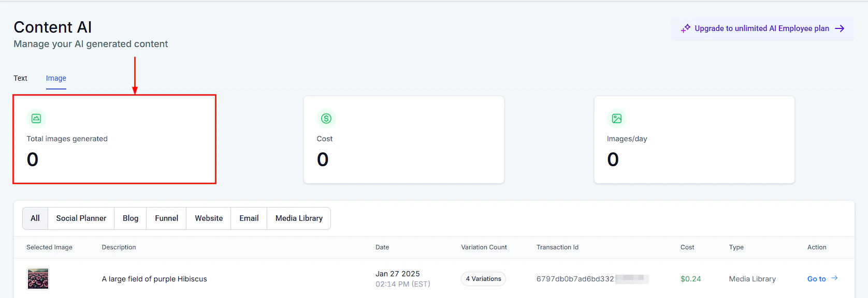The image size is (868, 298).
Task: Follow the Go to link
Action: (x=817, y=279)
